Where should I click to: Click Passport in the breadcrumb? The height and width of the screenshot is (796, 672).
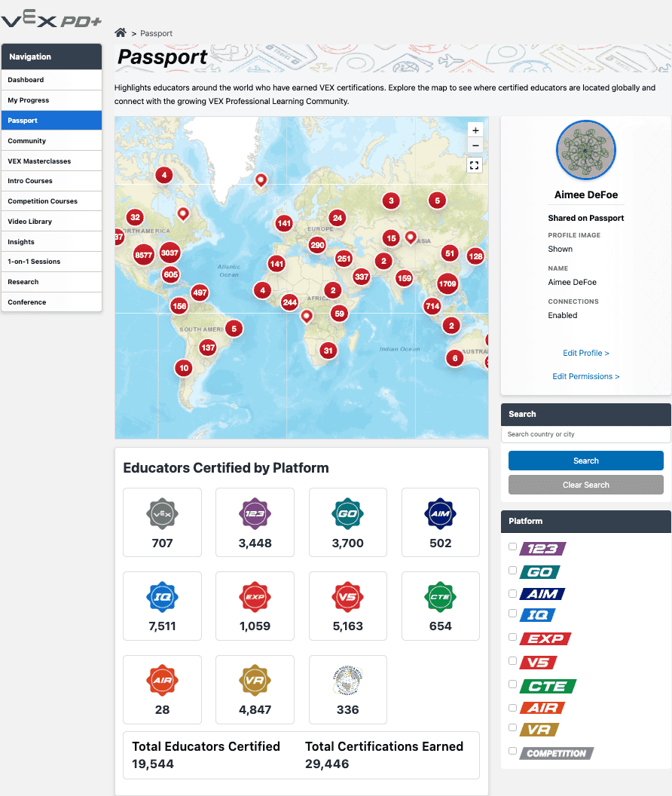click(157, 33)
